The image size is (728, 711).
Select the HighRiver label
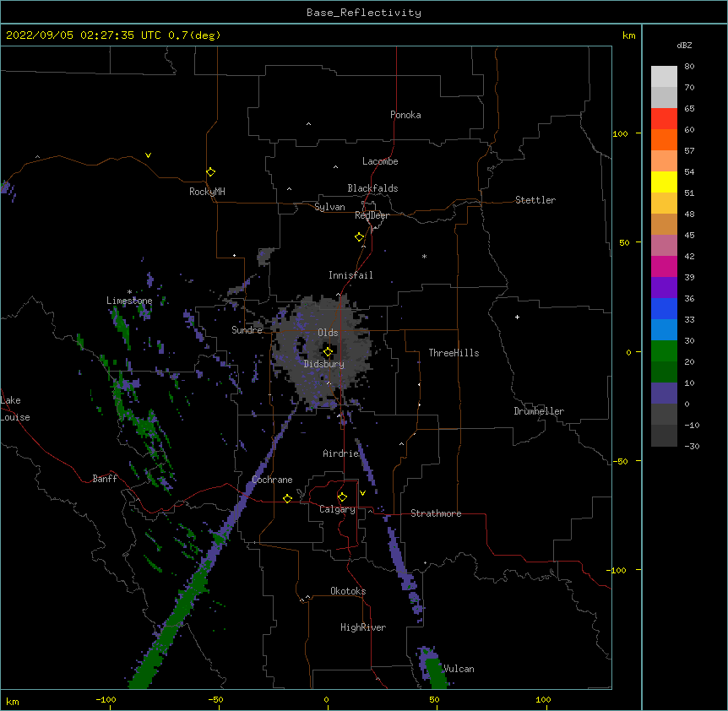click(x=363, y=627)
